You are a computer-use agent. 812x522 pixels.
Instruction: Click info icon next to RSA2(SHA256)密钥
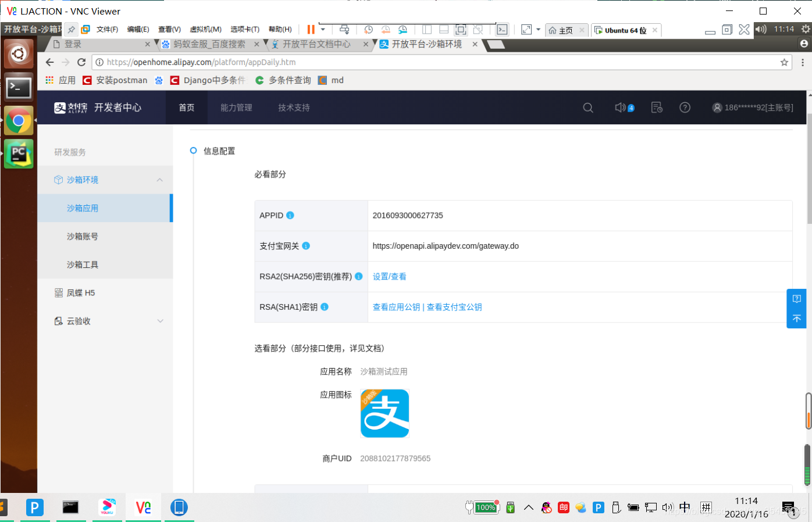(359, 276)
